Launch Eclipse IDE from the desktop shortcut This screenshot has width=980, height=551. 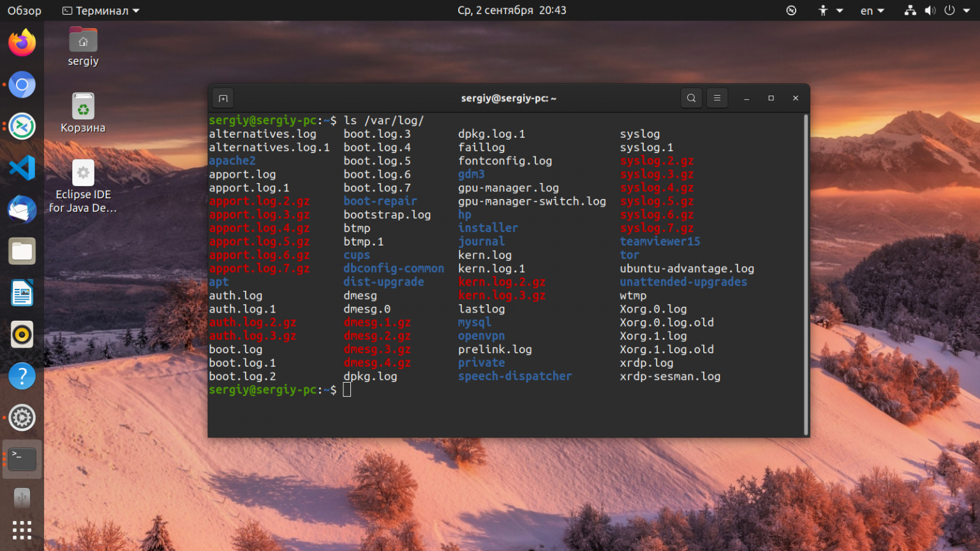point(82,172)
